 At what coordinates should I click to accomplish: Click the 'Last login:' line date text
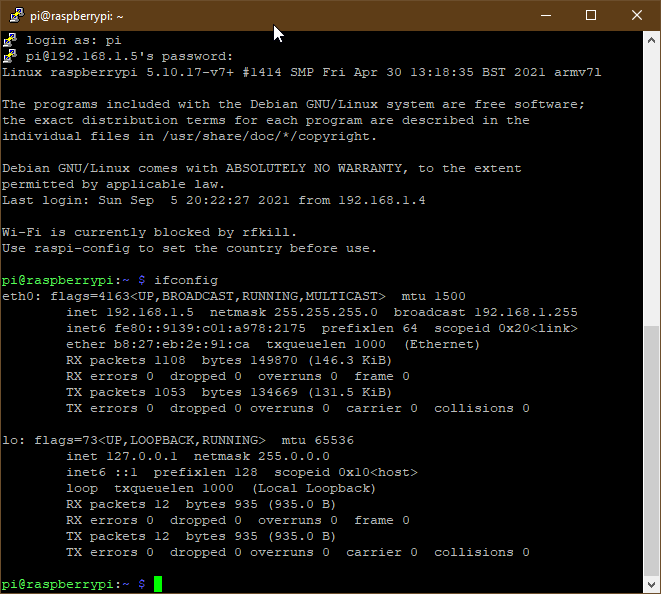click(x=194, y=200)
